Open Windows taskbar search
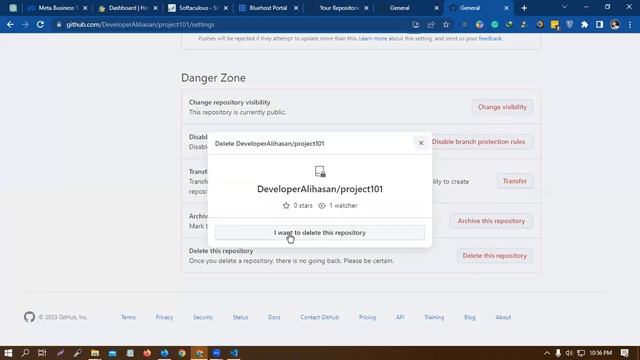The image size is (640, 360). (x=25, y=353)
